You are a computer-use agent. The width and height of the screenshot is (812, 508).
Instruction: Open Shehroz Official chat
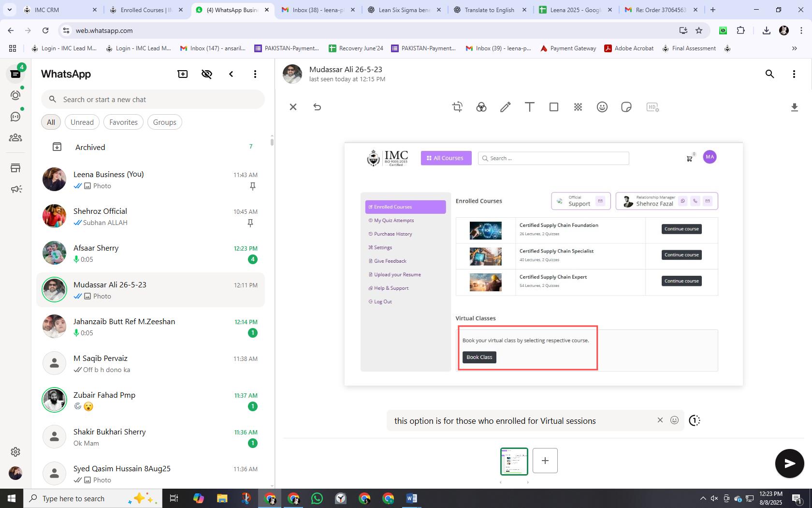point(151,216)
